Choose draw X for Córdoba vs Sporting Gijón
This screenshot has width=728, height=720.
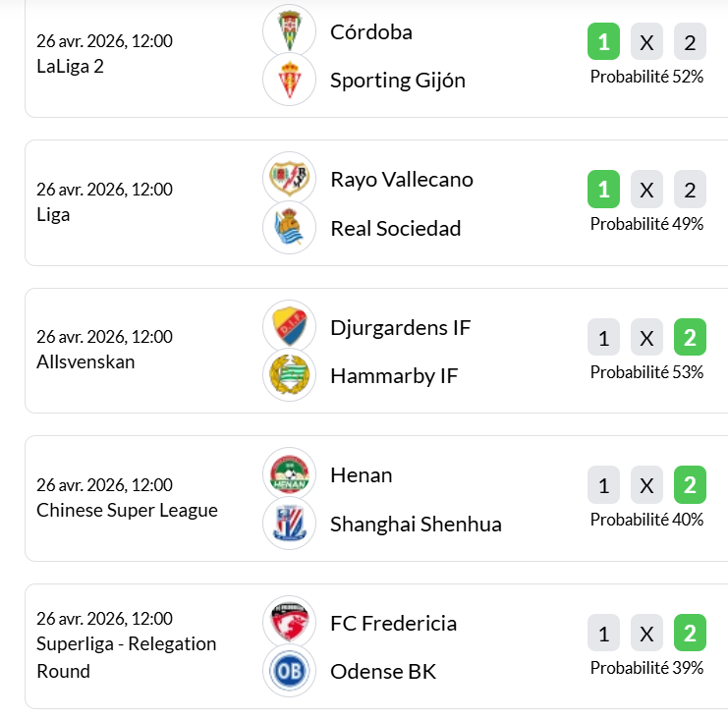pyautogui.click(x=646, y=42)
